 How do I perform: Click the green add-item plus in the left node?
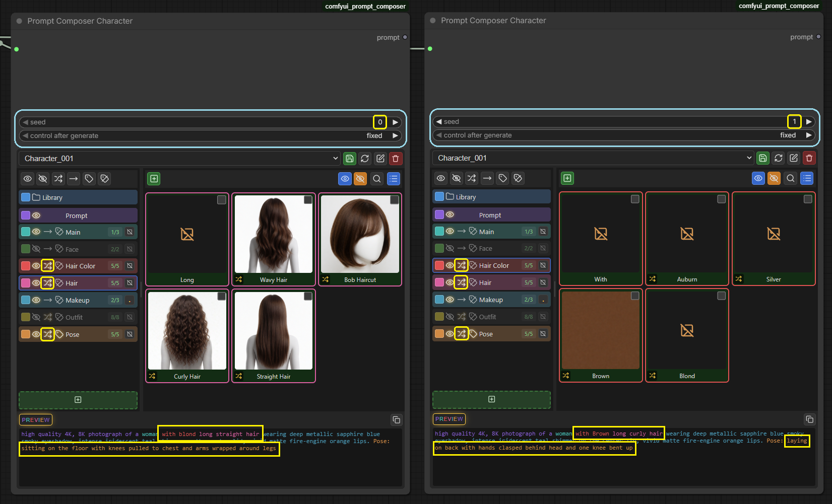[x=154, y=179]
